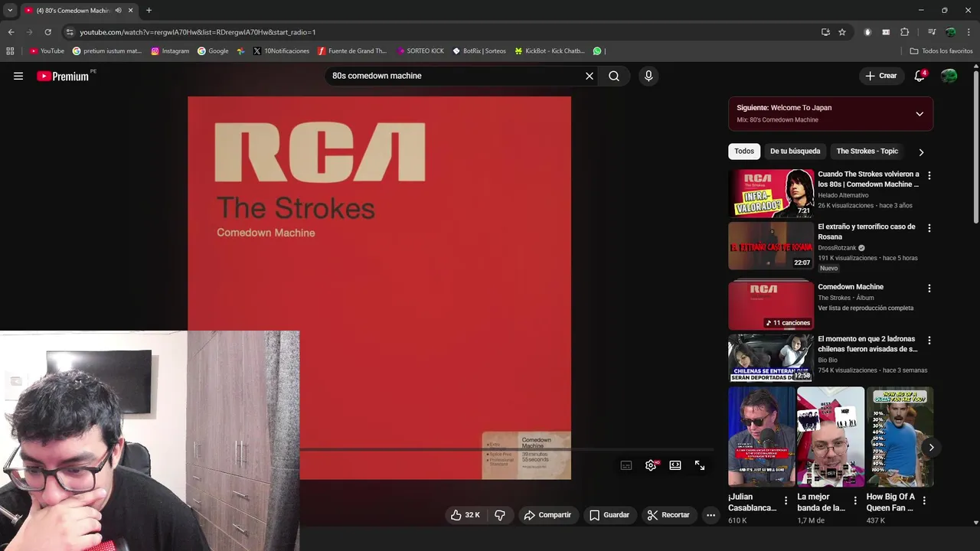The image size is (980, 551).
Task: Open the Chrome apps grid icon
Action: [x=10, y=51]
